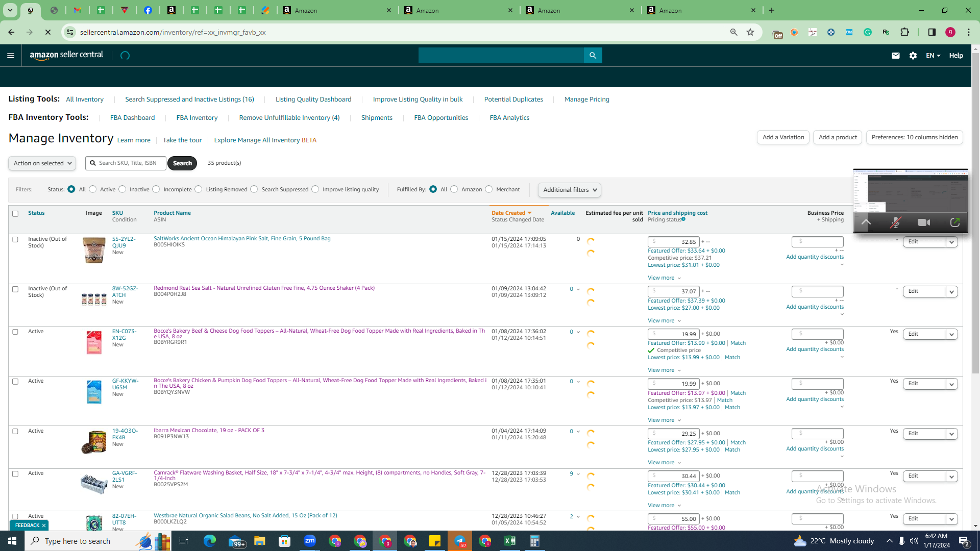Viewport: 980px width, 551px height.
Task: Click the price field showing 32.85
Action: pyautogui.click(x=674, y=242)
